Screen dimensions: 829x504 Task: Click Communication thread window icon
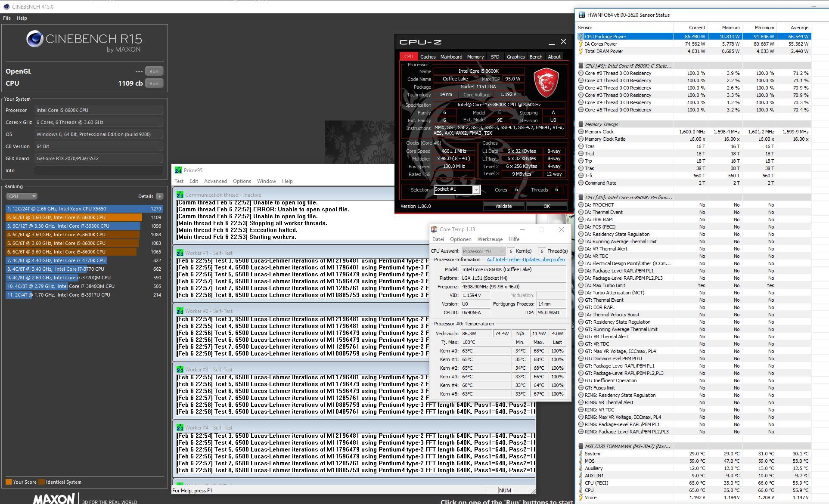click(x=180, y=195)
